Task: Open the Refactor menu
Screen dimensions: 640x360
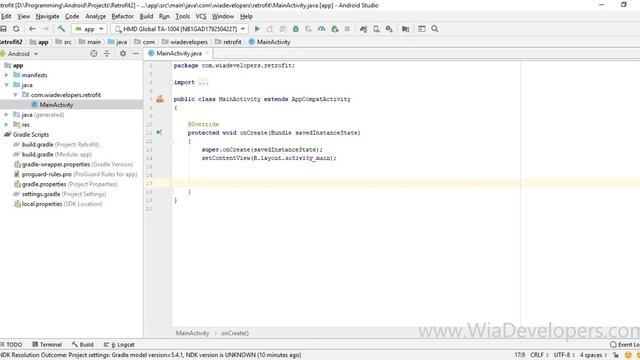Action: (x=122, y=16)
